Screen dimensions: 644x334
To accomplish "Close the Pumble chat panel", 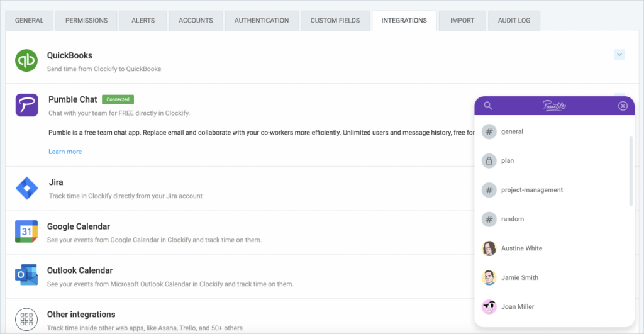I will (623, 106).
